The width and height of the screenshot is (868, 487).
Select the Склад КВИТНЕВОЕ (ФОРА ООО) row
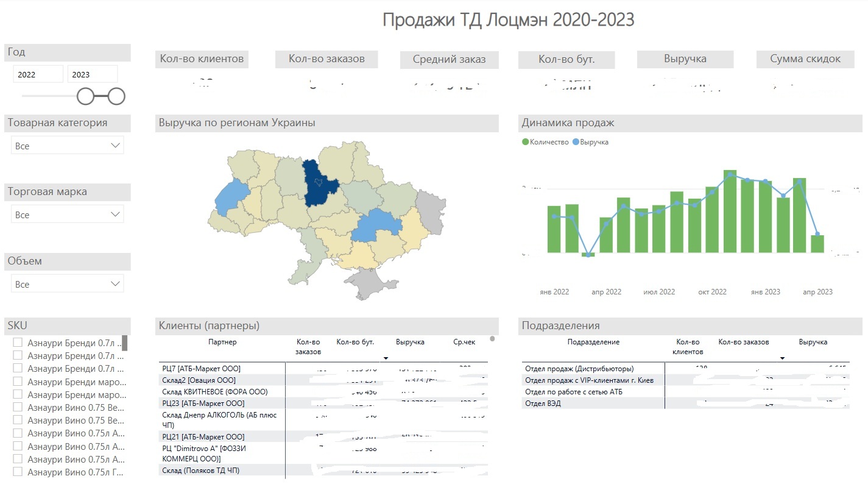pos(214,392)
